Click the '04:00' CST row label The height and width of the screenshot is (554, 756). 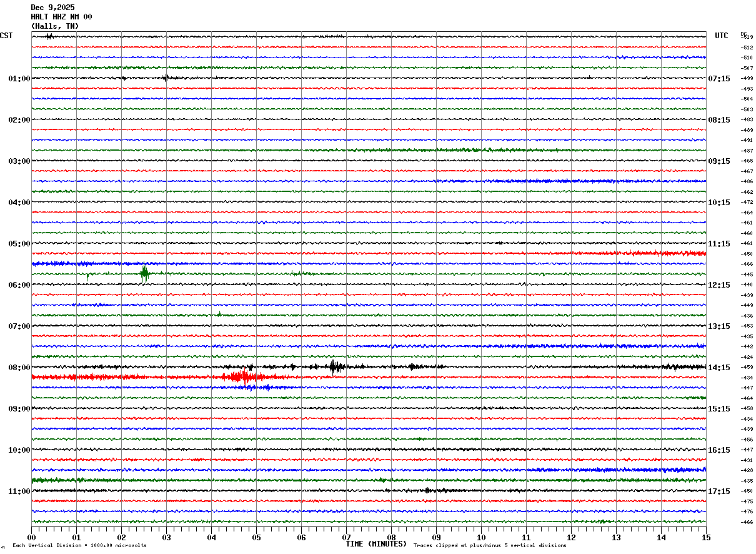coord(19,202)
